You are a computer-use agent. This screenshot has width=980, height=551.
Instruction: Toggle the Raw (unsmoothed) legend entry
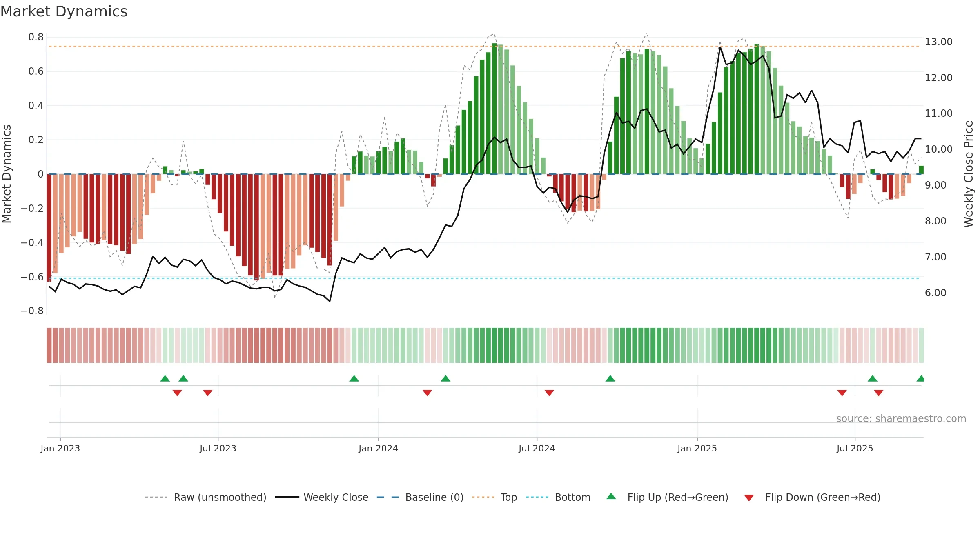coord(205,497)
